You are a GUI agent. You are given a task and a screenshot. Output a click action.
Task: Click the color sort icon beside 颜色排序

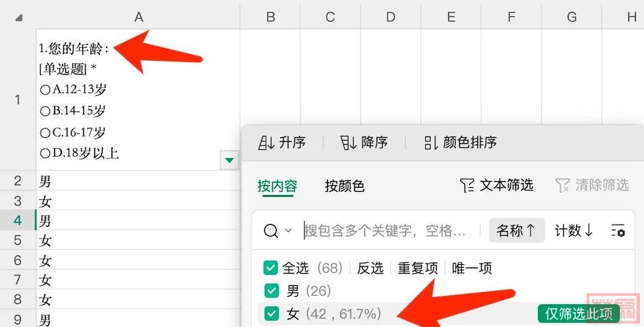tap(431, 143)
